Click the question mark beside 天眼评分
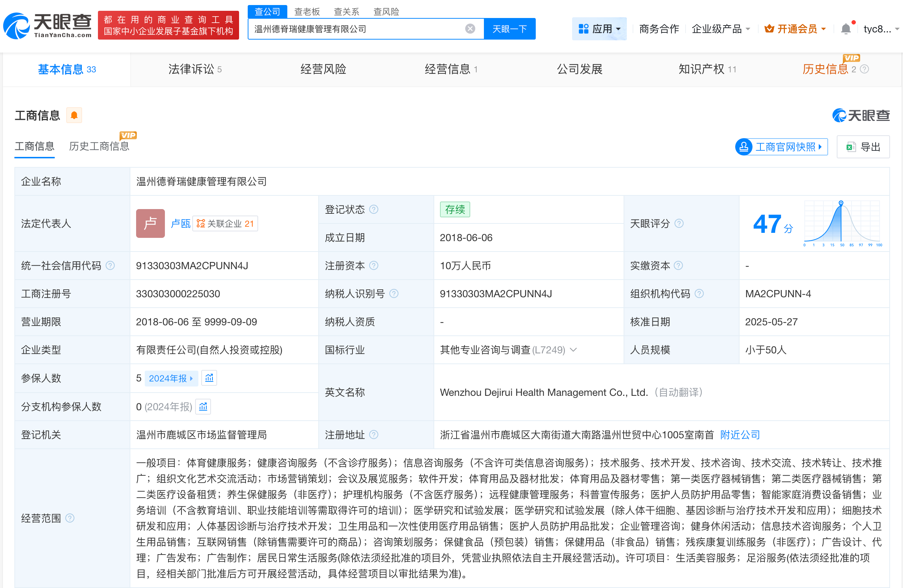This screenshot has height=588, width=903. [679, 223]
